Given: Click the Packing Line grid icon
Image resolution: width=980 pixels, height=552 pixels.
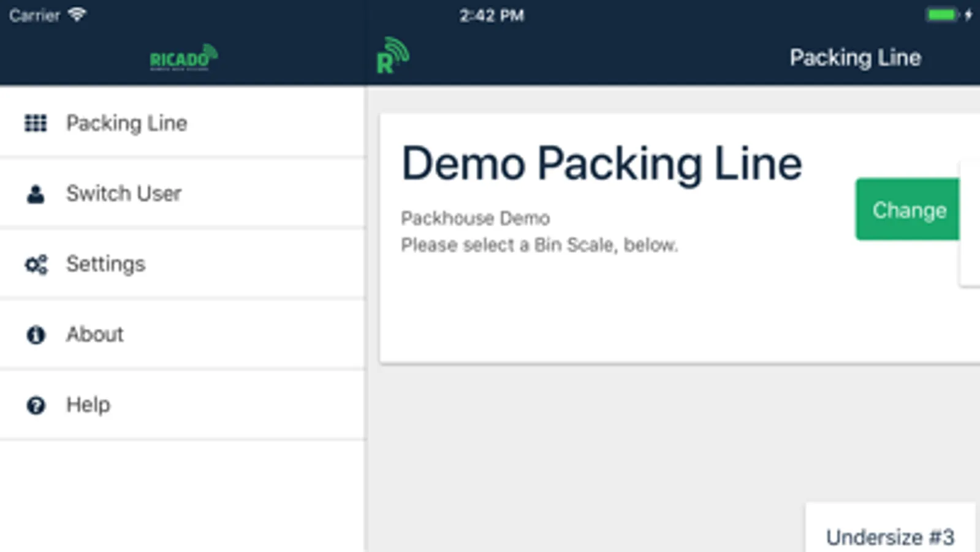Looking at the screenshot, I should [x=36, y=123].
